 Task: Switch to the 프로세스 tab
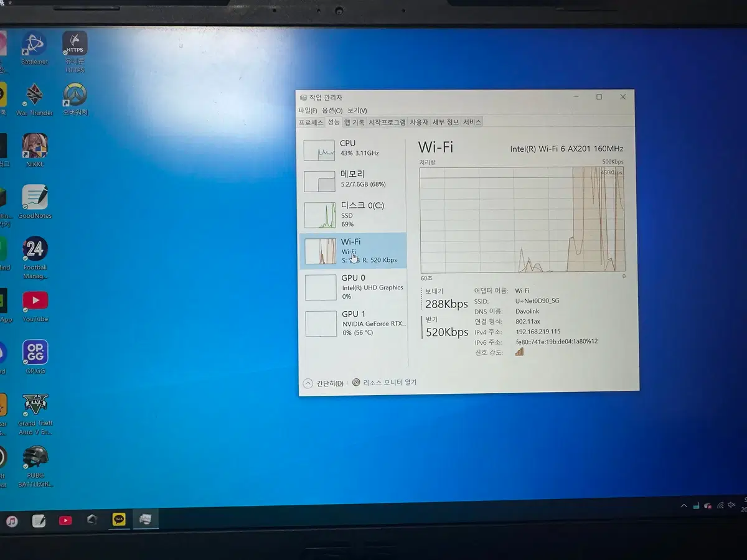coord(311,123)
